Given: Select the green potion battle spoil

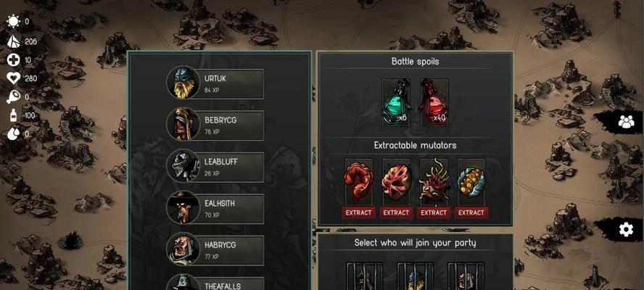Looking at the screenshot, I should click(396, 102).
